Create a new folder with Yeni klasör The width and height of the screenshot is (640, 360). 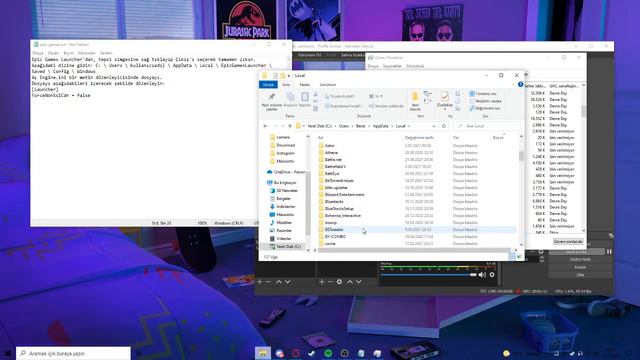(415, 101)
